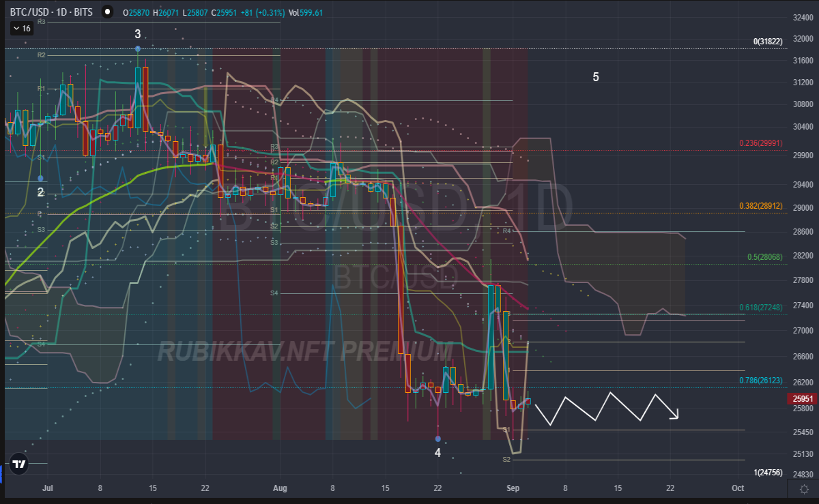819x504 pixels.
Task: Open chart settings gear icon
Action: [804, 489]
